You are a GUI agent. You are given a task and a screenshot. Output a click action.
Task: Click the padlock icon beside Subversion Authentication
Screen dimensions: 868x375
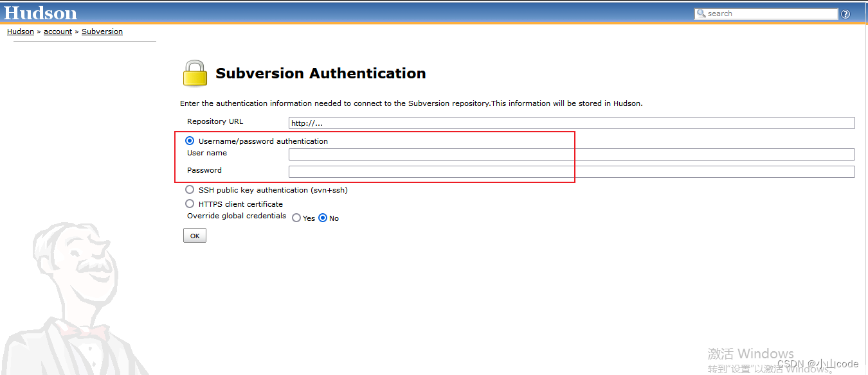195,73
